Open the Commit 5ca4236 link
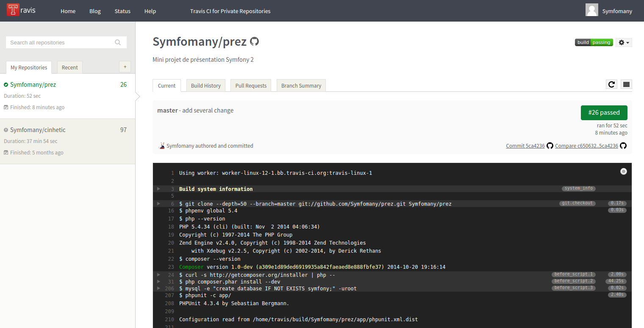Viewport: 644px width, 328px height. click(525, 146)
